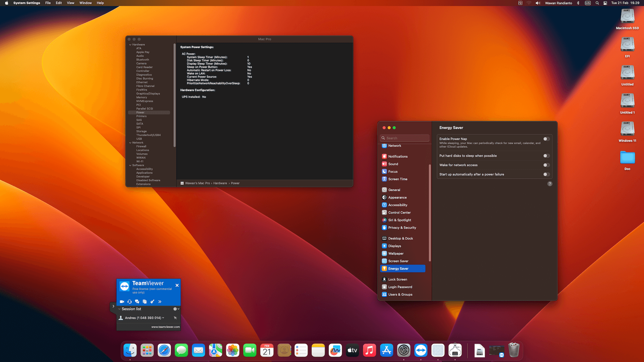Start video in TeamViewer panel
Screen dimensions: 644x362
click(x=122, y=302)
